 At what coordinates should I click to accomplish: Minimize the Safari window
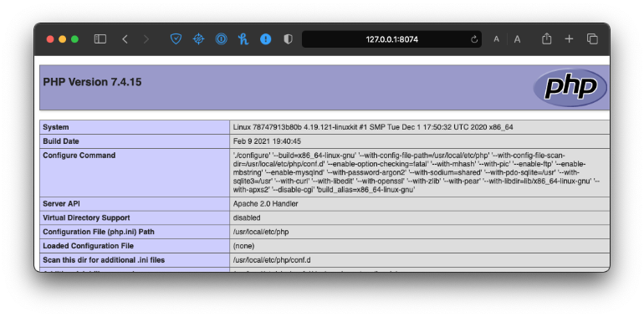point(63,39)
